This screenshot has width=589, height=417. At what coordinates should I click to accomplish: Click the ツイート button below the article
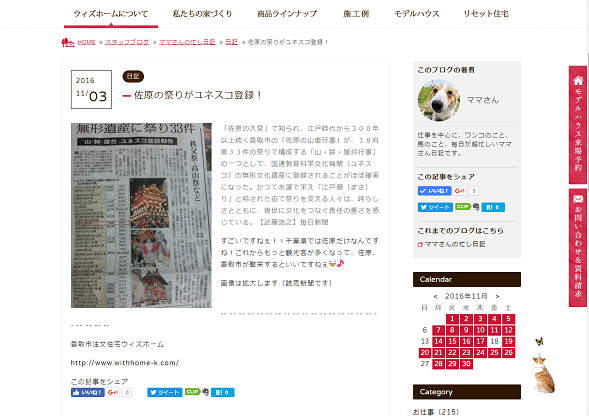(165, 393)
